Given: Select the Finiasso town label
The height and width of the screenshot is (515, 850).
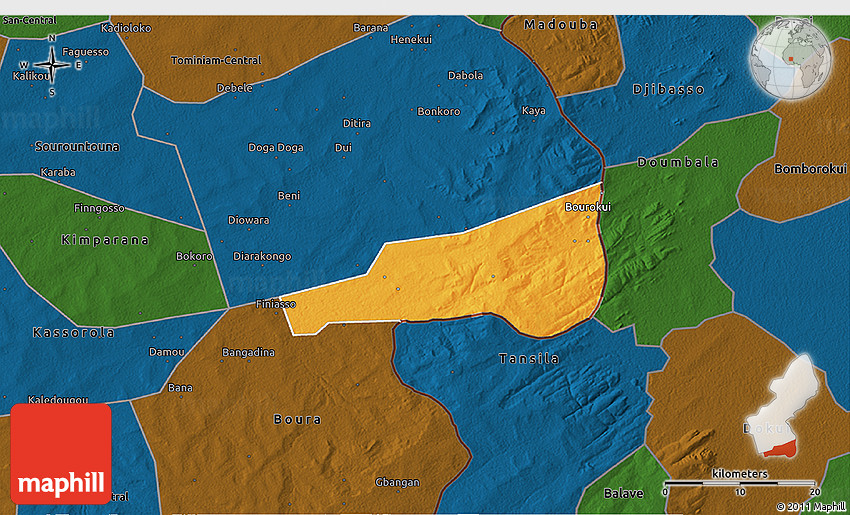Looking at the screenshot, I should [276, 304].
